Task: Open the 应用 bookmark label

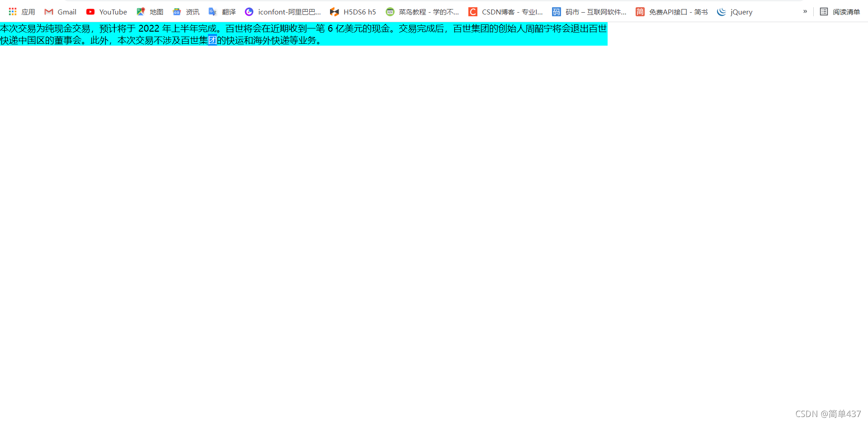Action: coord(28,12)
